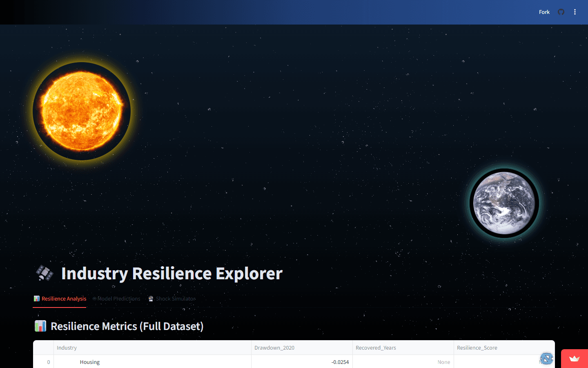Select row index 0 in the table

click(x=43, y=362)
